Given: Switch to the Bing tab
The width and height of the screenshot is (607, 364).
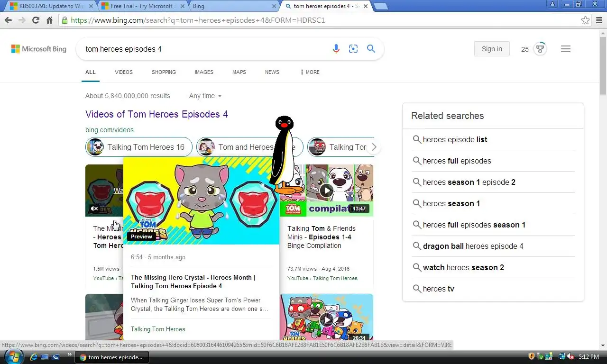Looking at the screenshot, I should tap(232, 6).
